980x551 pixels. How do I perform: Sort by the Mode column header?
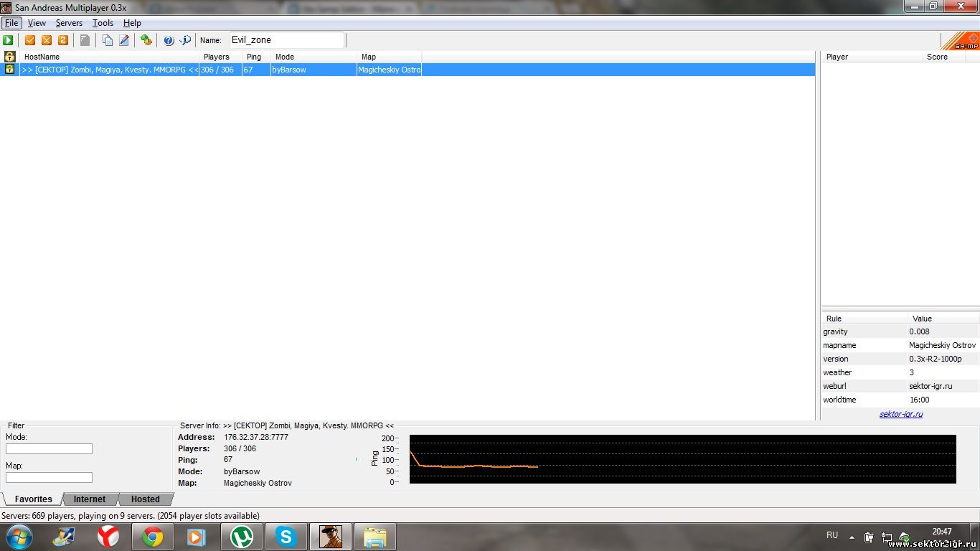[314, 57]
